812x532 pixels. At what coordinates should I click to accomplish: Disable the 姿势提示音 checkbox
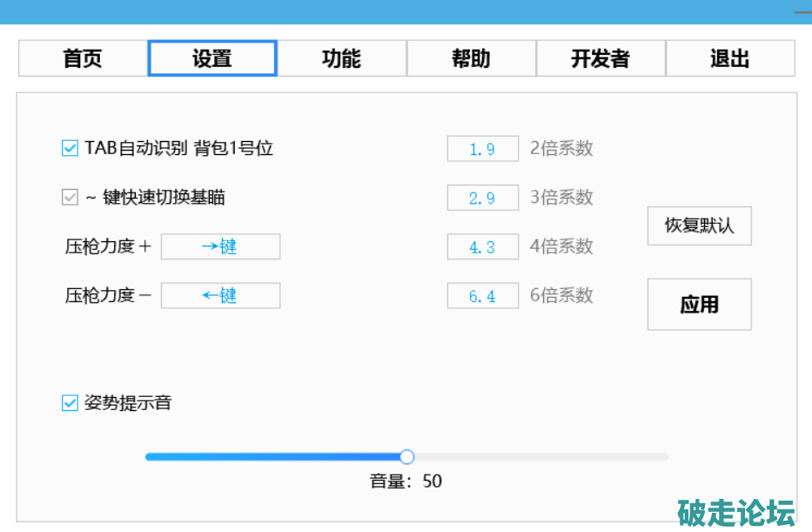click(70, 403)
